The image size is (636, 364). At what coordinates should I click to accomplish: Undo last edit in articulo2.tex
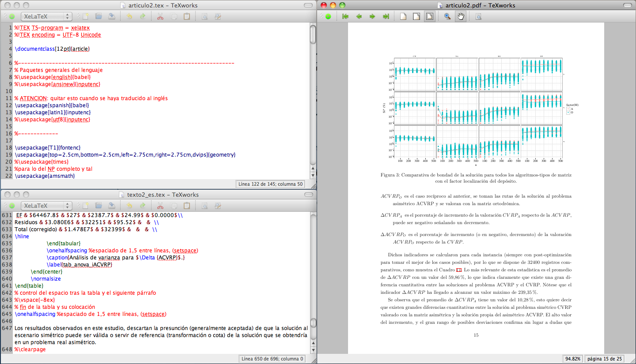[x=129, y=16]
